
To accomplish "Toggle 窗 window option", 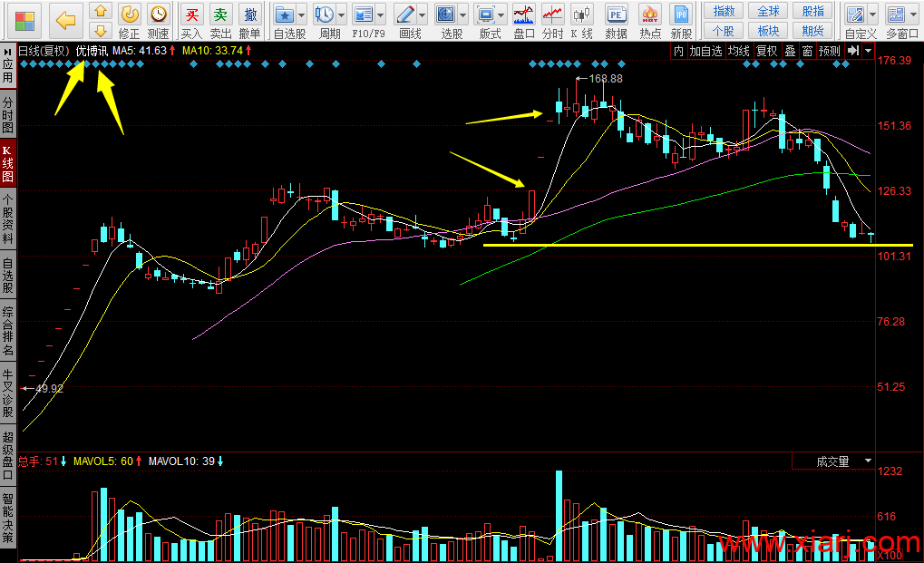I will click(x=807, y=52).
